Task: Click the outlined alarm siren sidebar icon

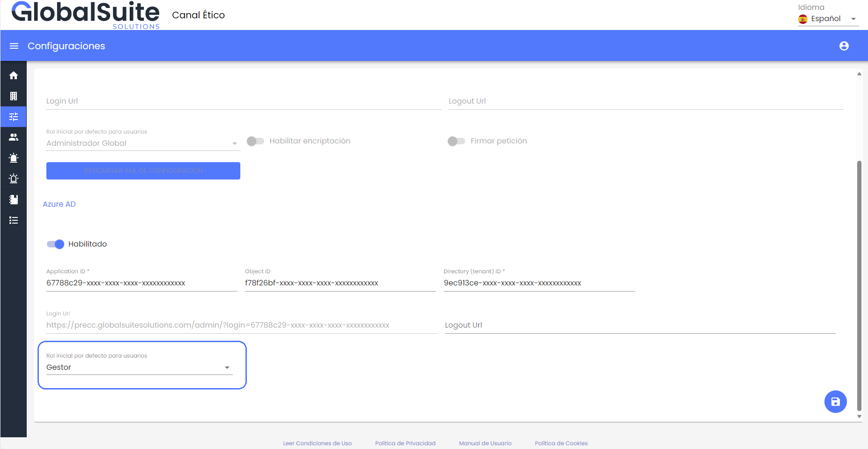Action: [x=14, y=179]
